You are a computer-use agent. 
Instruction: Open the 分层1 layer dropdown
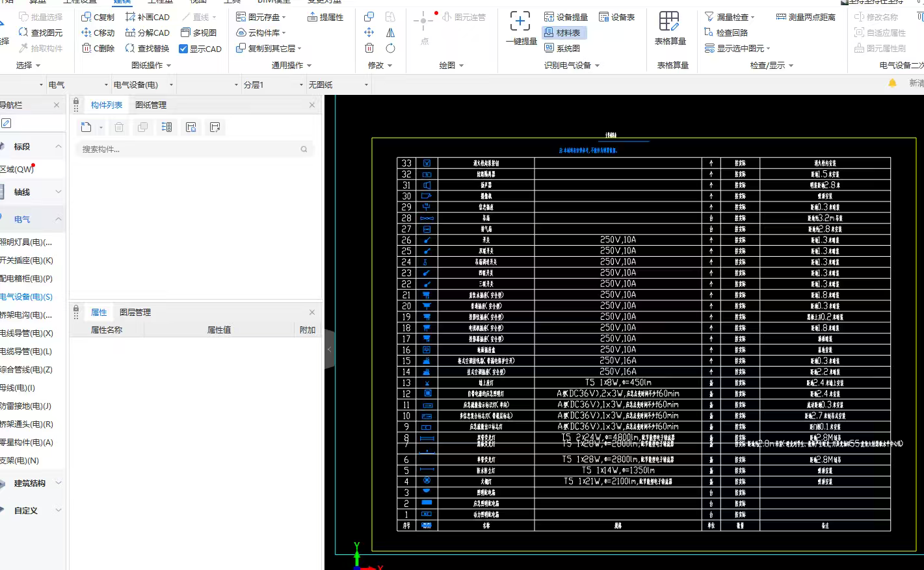pyautogui.click(x=273, y=84)
